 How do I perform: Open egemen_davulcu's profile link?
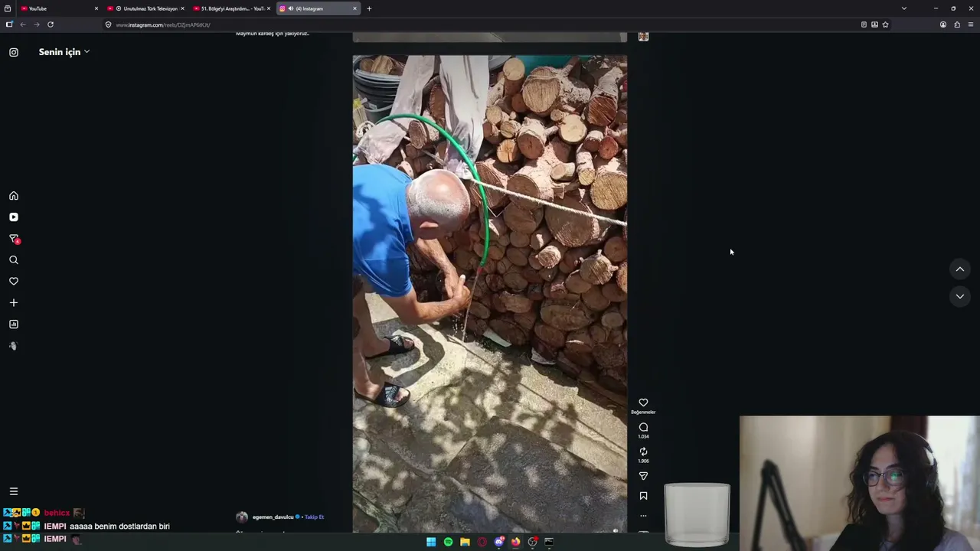(273, 517)
